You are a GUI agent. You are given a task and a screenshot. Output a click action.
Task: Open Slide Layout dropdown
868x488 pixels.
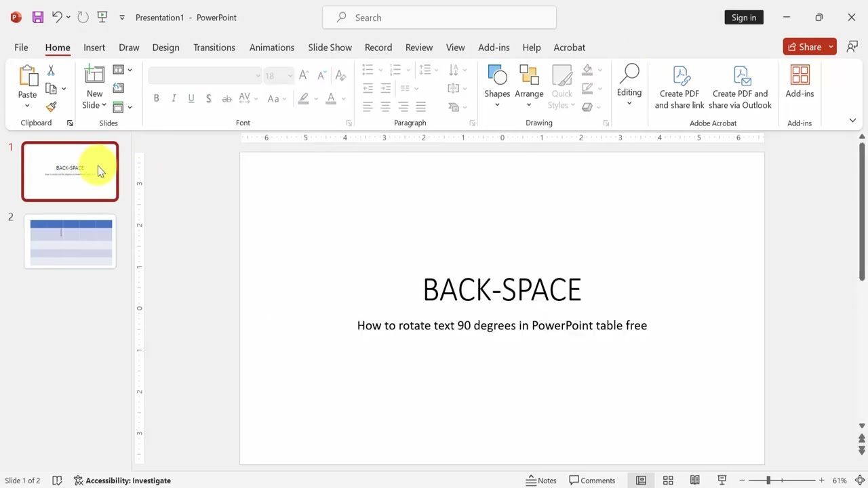click(122, 70)
